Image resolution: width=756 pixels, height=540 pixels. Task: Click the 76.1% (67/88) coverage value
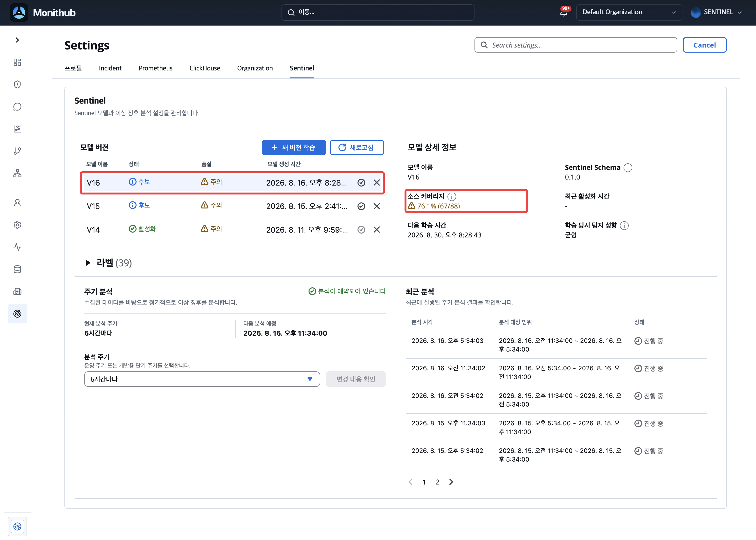(439, 206)
